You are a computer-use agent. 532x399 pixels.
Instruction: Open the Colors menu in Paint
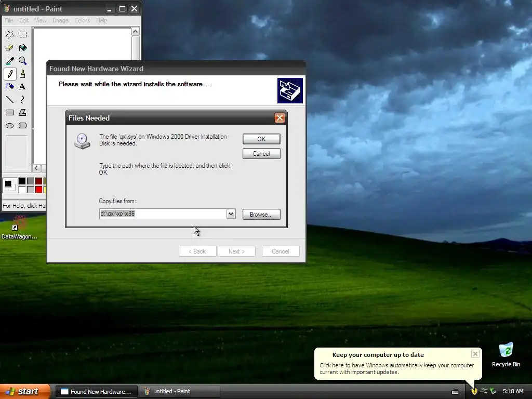82,20
